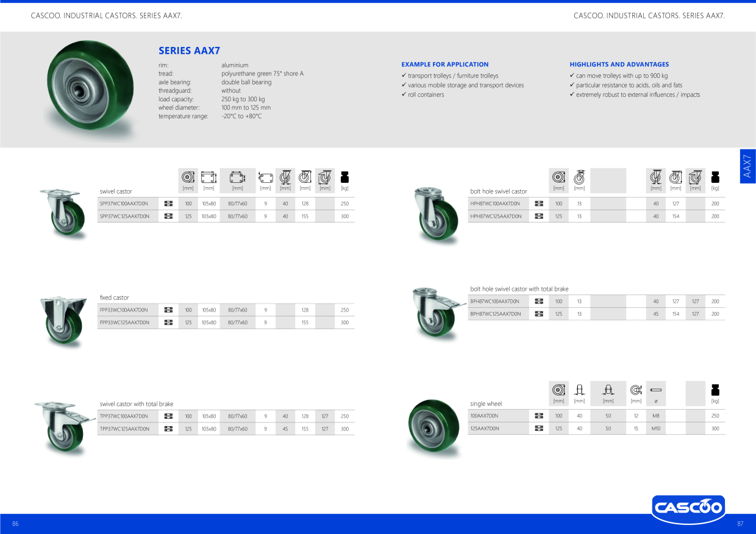
Task: Click product code HPH87WC100AAX7D0N
Action: click(x=495, y=204)
